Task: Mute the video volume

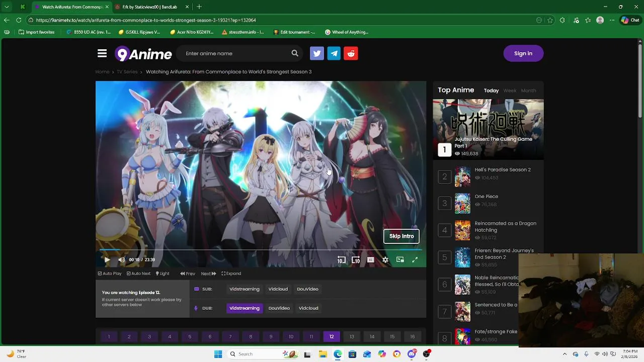Action: (121, 259)
